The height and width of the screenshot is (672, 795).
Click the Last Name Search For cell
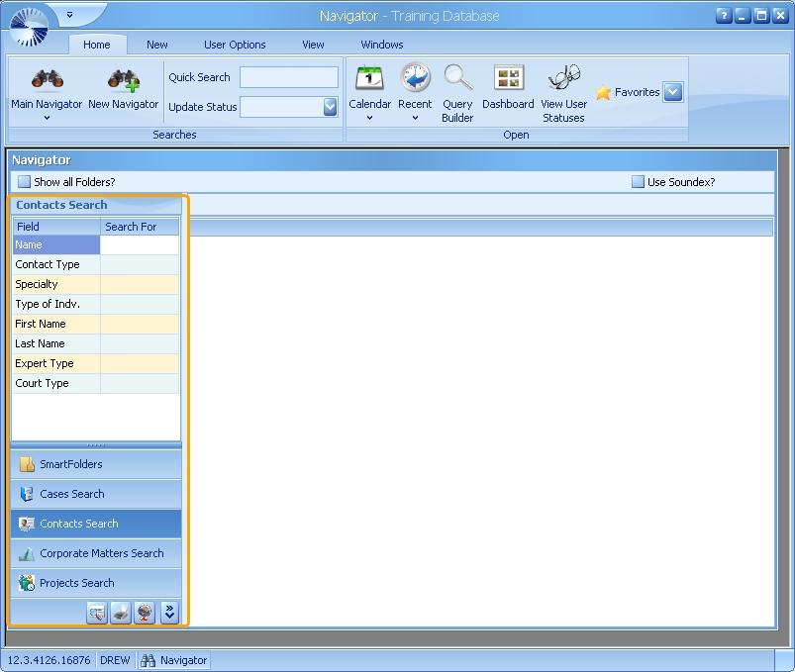tap(140, 343)
